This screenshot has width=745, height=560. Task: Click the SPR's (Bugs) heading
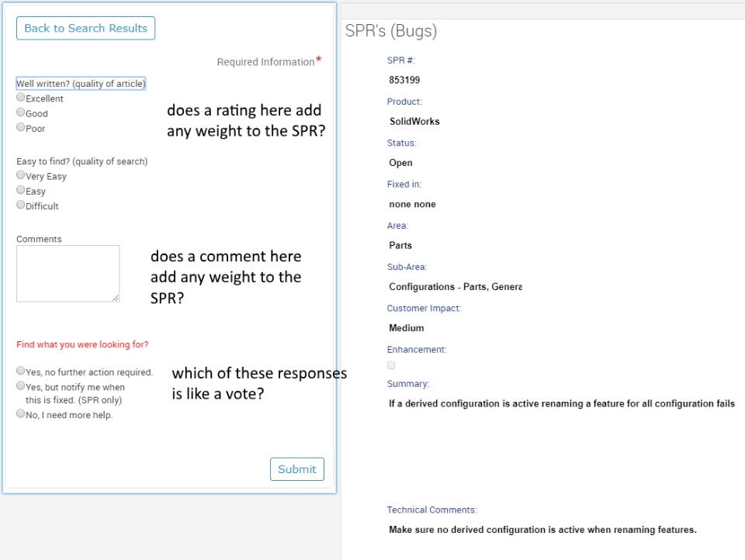coord(391,30)
